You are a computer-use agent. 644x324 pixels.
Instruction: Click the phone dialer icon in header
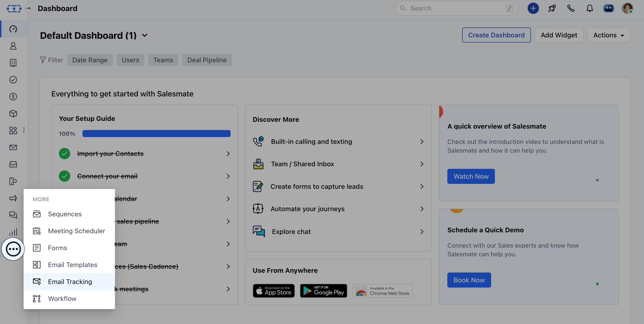[x=571, y=8]
